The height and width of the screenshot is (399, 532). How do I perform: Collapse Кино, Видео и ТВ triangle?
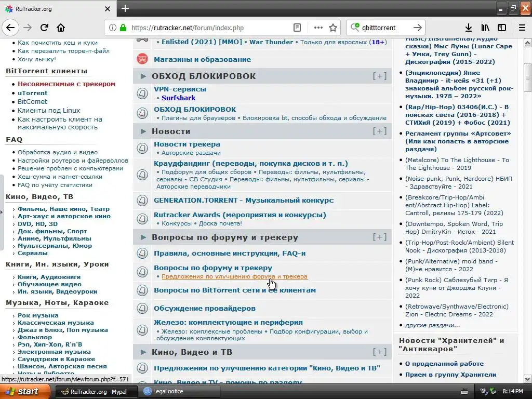pos(143,352)
